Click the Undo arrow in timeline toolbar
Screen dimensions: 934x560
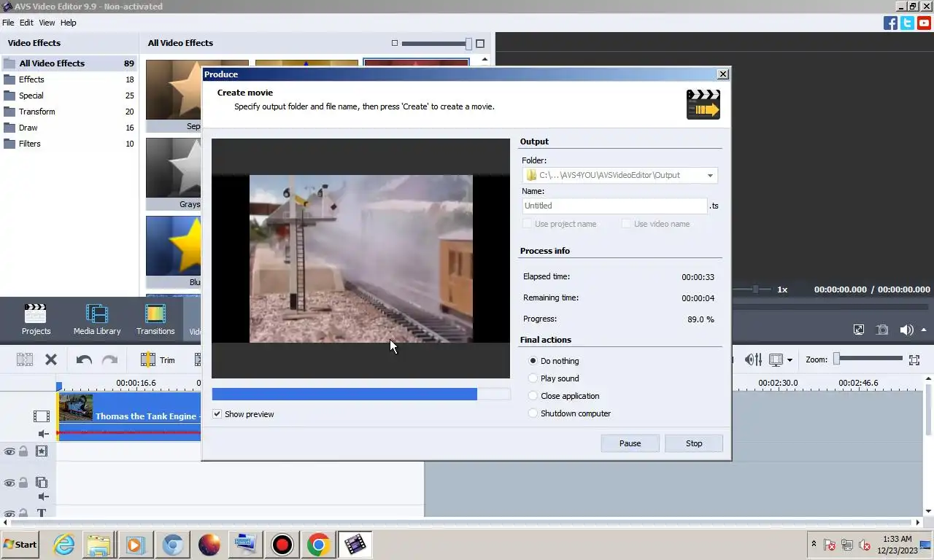click(x=84, y=359)
